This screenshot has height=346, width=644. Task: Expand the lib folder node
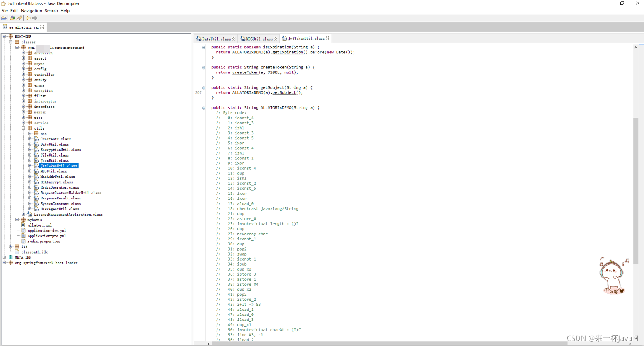coord(11,246)
